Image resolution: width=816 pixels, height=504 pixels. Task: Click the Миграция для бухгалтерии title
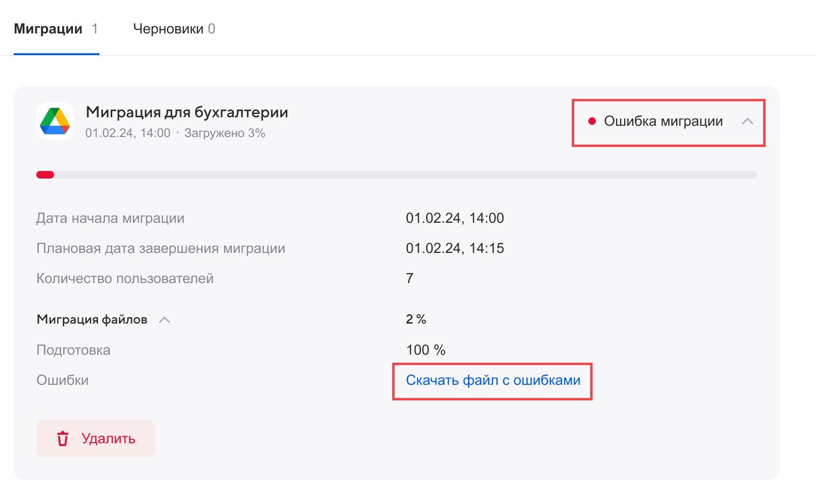pyautogui.click(x=187, y=112)
